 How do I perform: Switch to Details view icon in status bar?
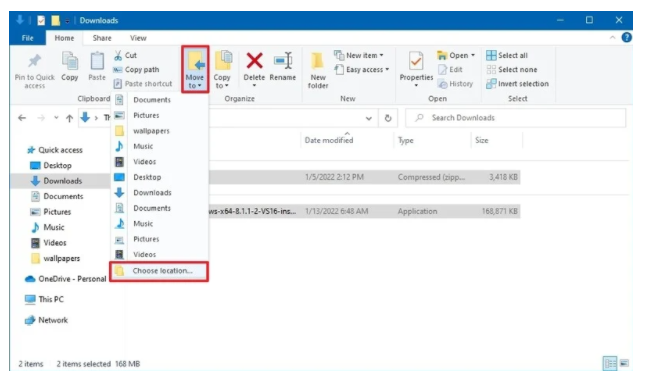(610, 364)
